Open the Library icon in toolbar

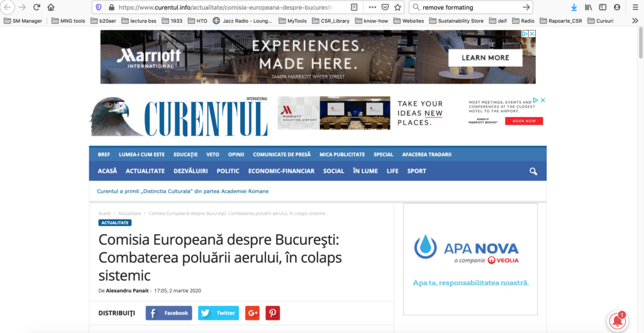(x=589, y=7)
